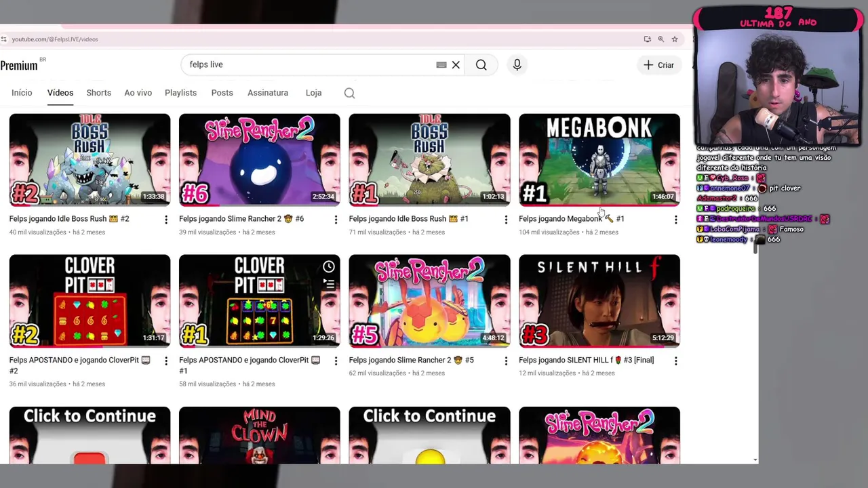The image size is (868, 488).
Task: Switch to the Shorts tab
Action: click(98, 93)
